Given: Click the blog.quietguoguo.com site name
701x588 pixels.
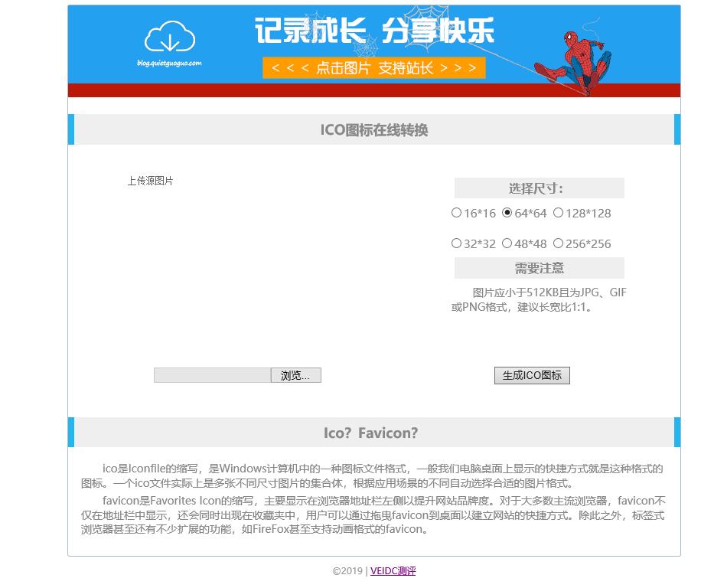Looking at the screenshot, I should 168,65.
